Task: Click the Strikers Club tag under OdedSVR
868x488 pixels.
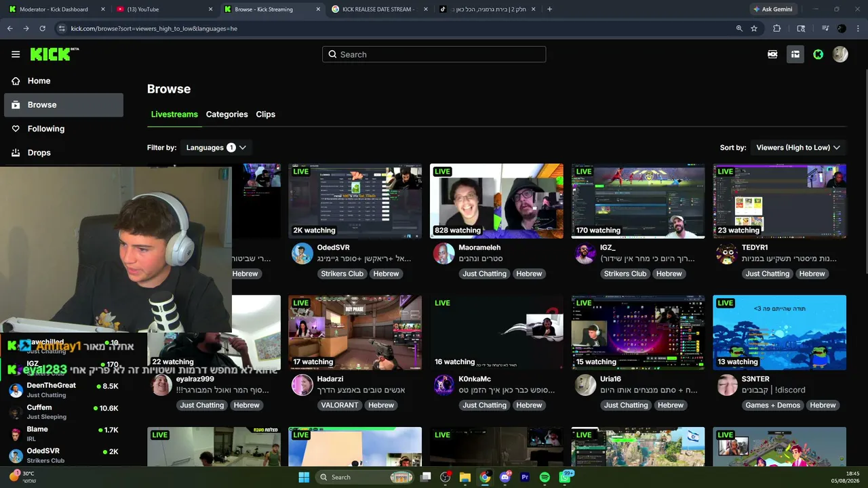Action: click(x=342, y=274)
